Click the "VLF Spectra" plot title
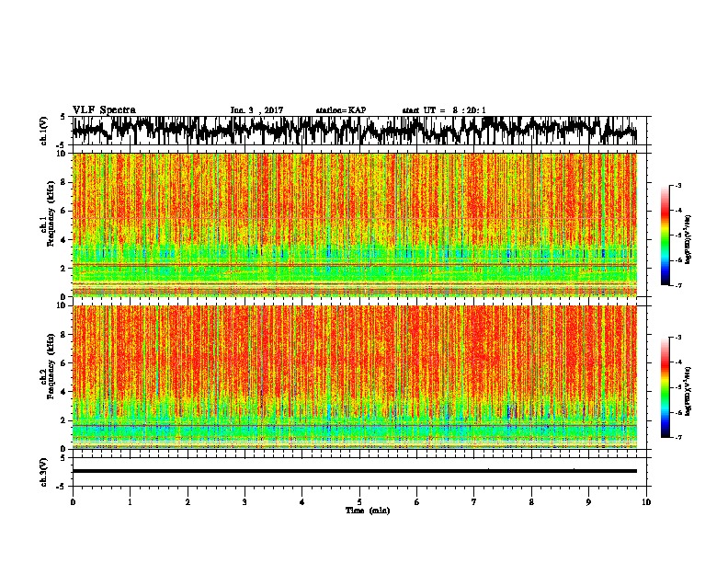The width and height of the screenshot is (728, 563). click(104, 110)
